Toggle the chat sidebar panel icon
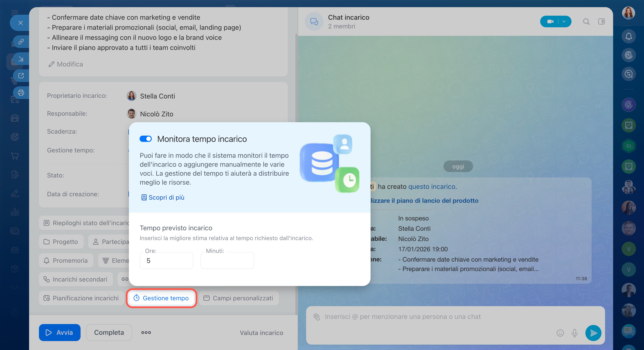 pos(601,21)
